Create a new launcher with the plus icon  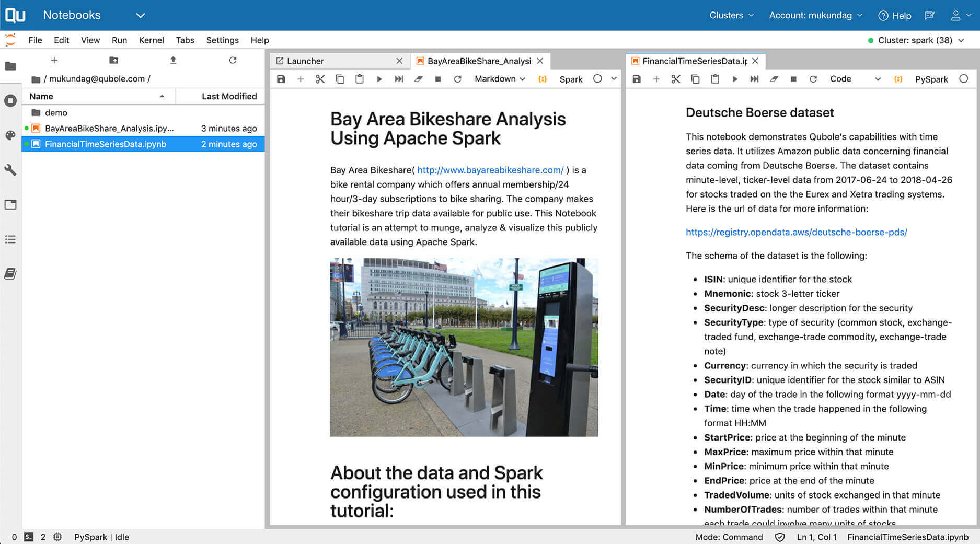coord(54,60)
